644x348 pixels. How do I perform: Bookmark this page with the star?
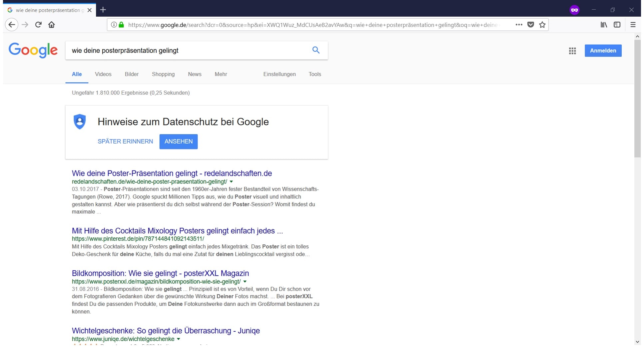pos(542,25)
